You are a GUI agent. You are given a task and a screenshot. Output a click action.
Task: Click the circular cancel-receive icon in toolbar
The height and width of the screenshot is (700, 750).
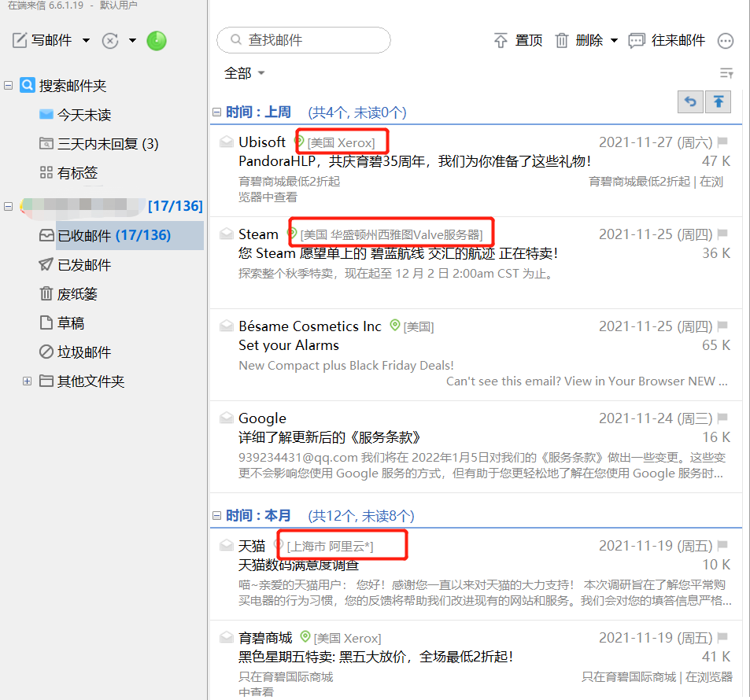[x=110, y=41]
